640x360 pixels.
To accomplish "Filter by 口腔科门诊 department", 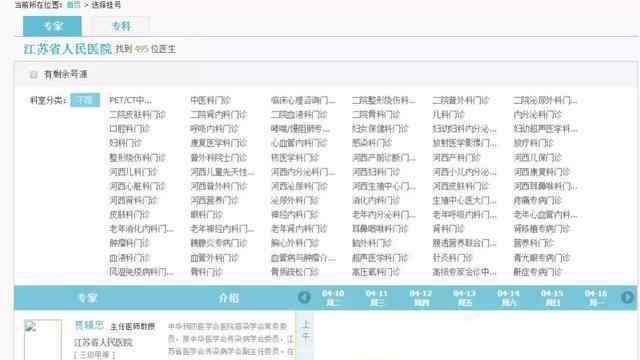I will click(x=129, y=129).
